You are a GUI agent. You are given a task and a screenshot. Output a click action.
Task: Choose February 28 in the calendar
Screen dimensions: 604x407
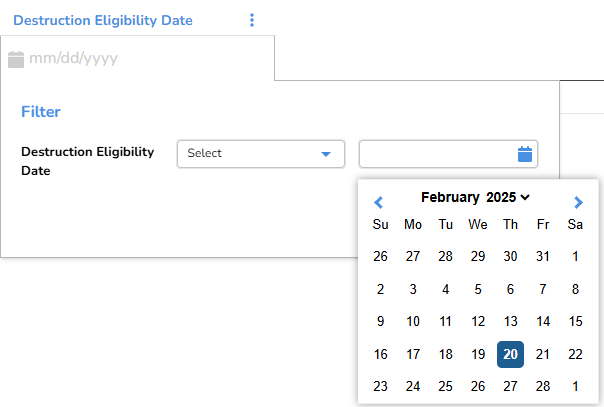[x=543, y=386]
